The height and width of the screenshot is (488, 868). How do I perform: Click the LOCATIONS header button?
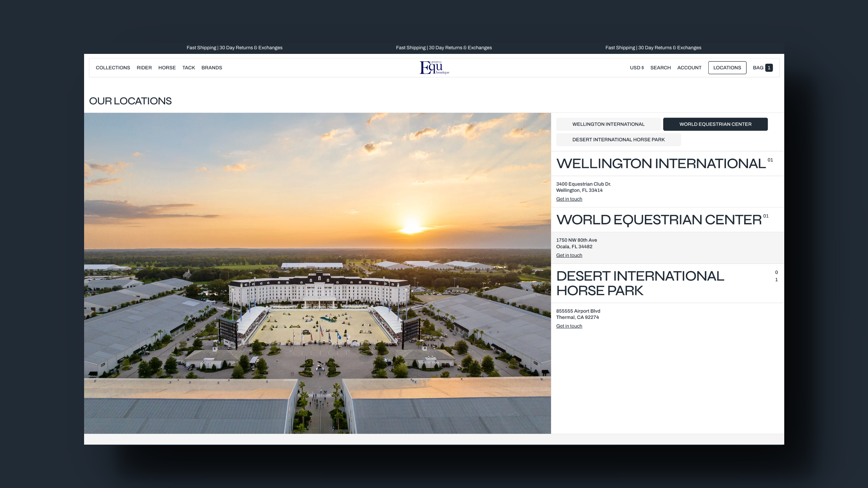[x=727, y=68]
